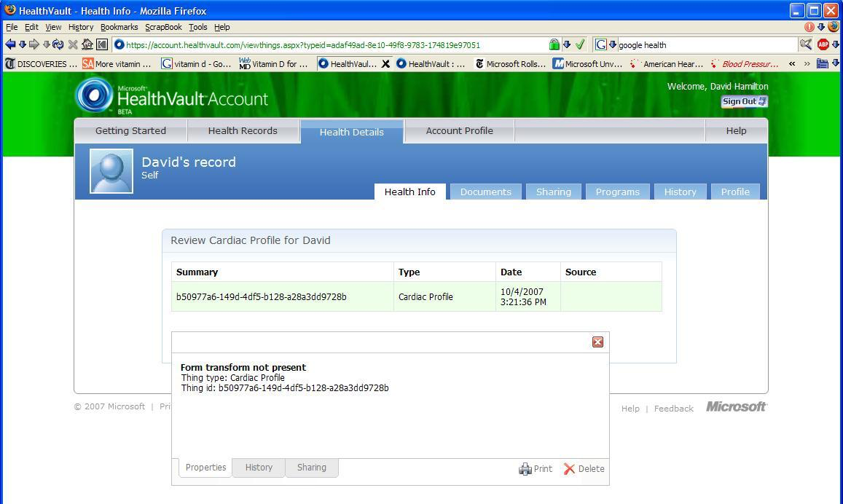Switch to the vitamin d - Google tab
The height and width of the screenshot is (504, 843).
[x=196, y=64]
